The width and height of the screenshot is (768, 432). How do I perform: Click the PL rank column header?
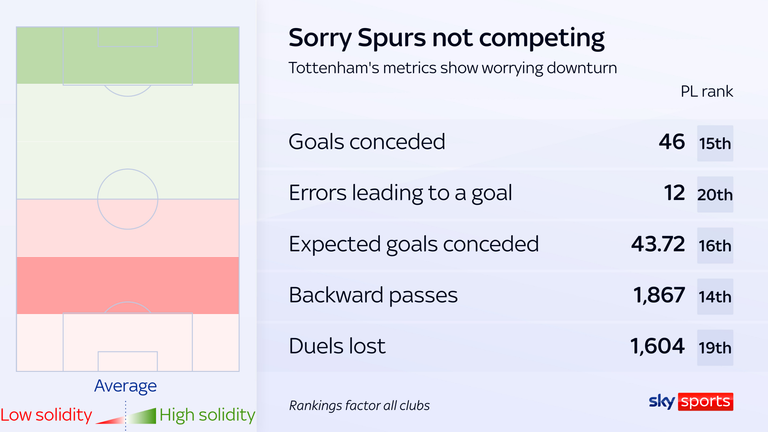705,91
